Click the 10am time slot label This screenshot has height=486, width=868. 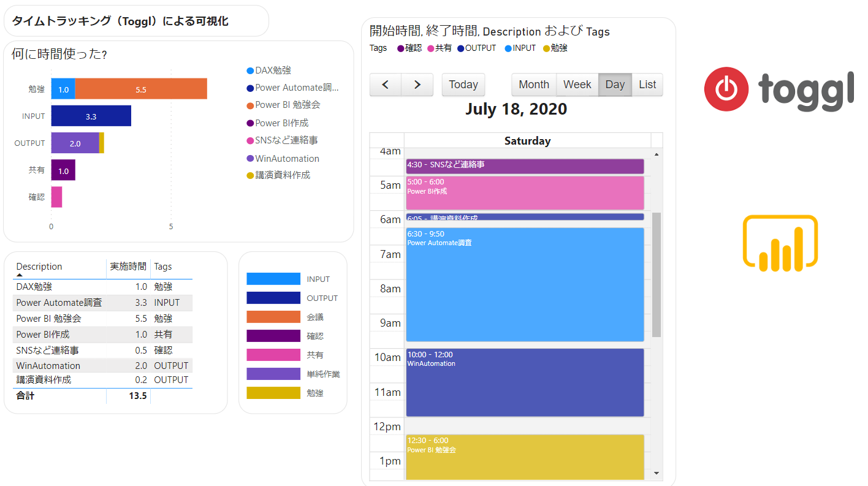tap(387, 357)
